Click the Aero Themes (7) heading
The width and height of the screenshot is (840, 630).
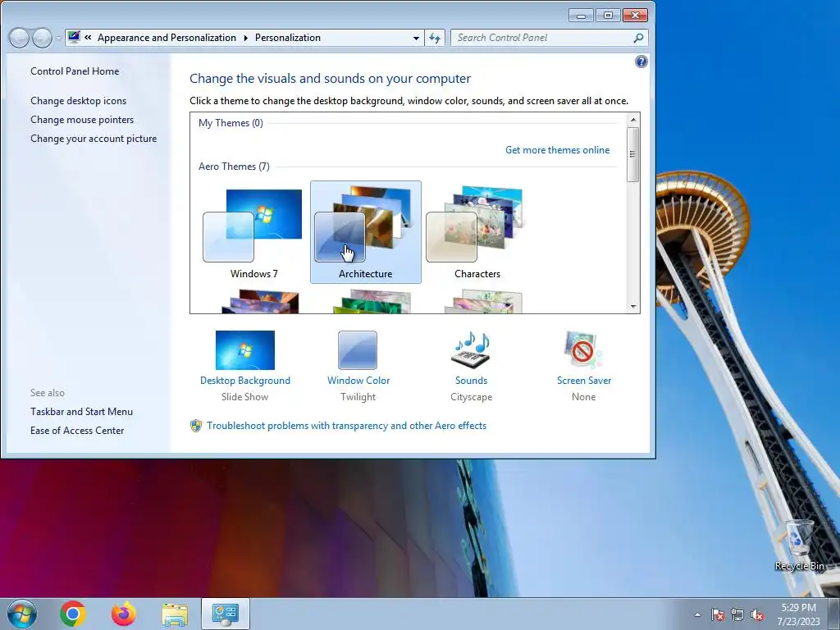click(234, 167)
